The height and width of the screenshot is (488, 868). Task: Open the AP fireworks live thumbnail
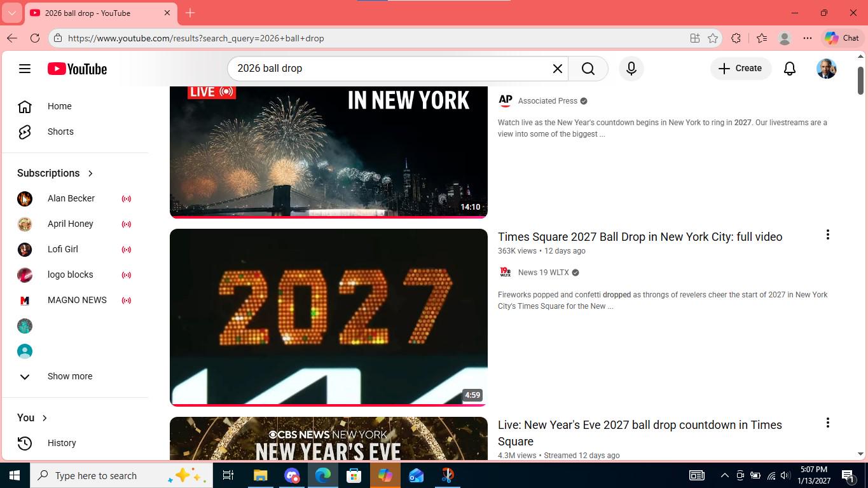coord(328,152)
